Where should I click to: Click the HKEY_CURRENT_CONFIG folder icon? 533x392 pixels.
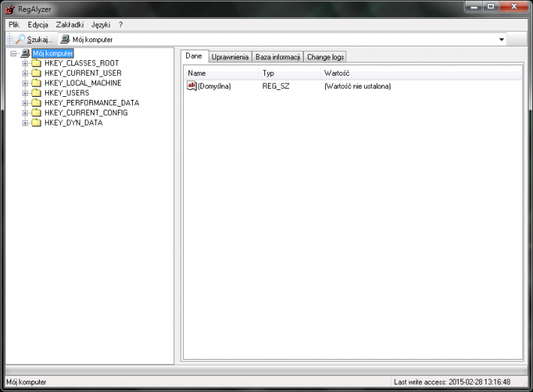click(x=36, y=113)
